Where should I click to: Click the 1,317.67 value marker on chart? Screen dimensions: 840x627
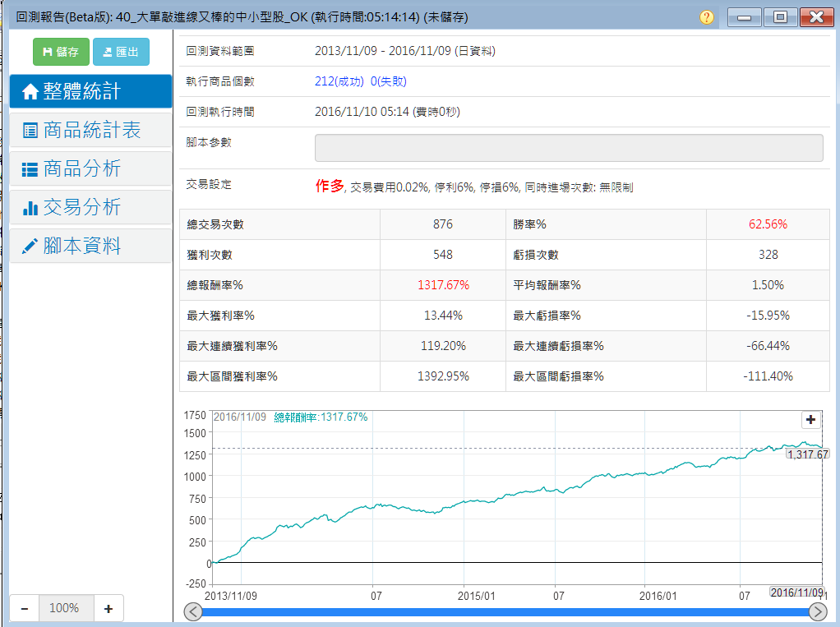[x=806, y=454]
